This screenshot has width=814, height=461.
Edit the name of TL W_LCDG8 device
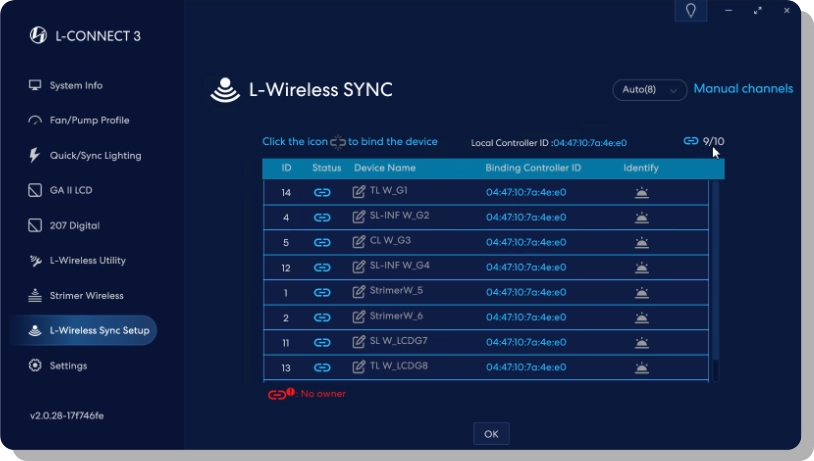pyautogui.click(x=359, y=367)
